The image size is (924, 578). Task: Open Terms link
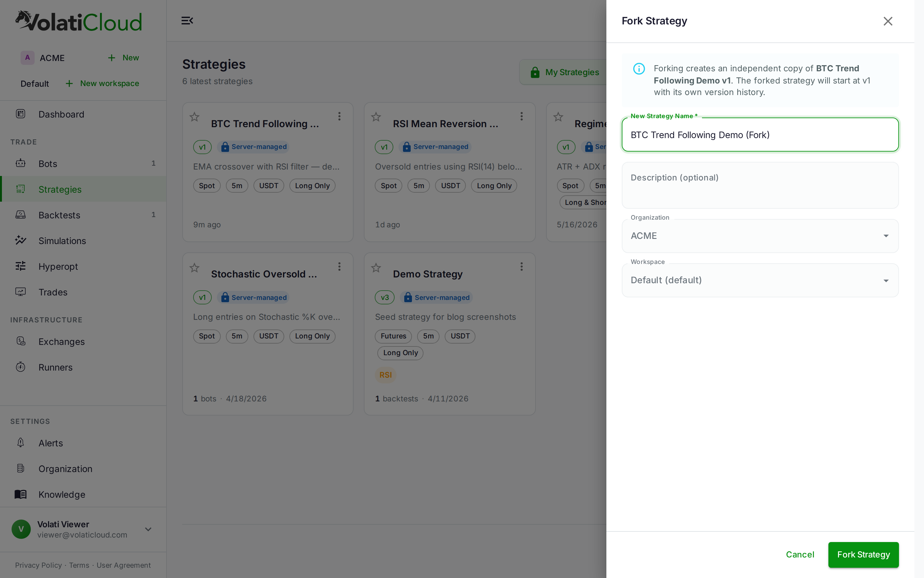click(79, 565)
